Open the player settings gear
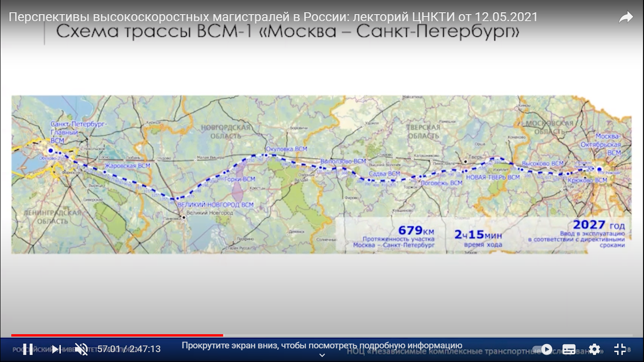The width and height of the screenshot is (644, 362). [x=594, y=350]
